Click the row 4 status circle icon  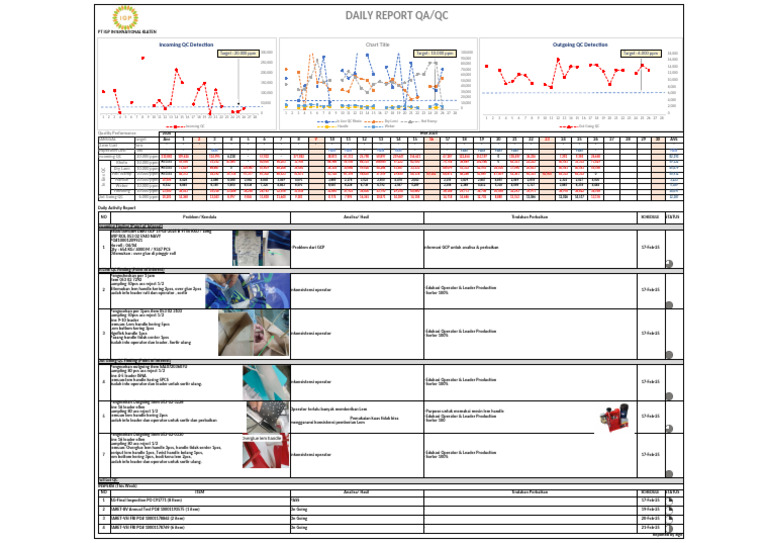click(x=670, y=396)
